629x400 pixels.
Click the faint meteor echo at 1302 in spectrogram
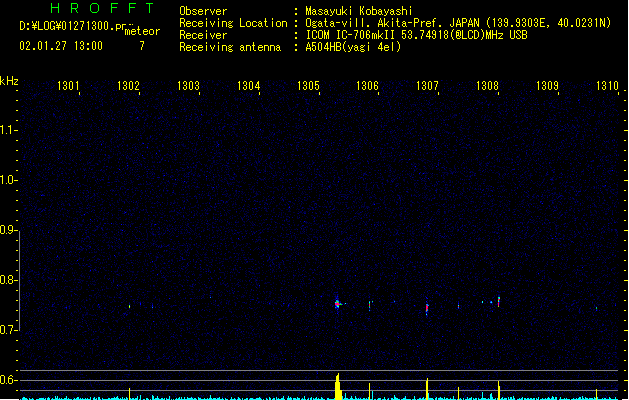tap(129, 306)
